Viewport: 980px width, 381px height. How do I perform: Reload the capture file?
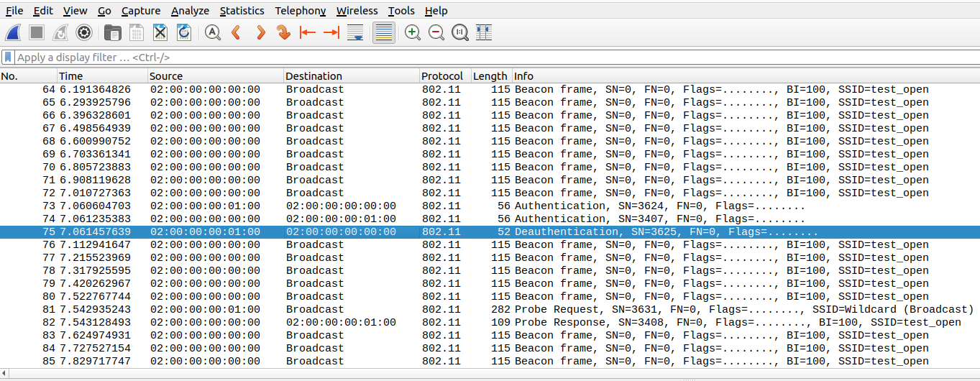(184, 32)
